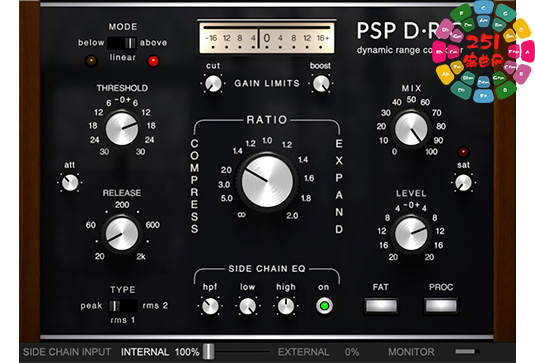Click the side chain hpf knob
The image size is (535, 363).
[x=210, y=306]
